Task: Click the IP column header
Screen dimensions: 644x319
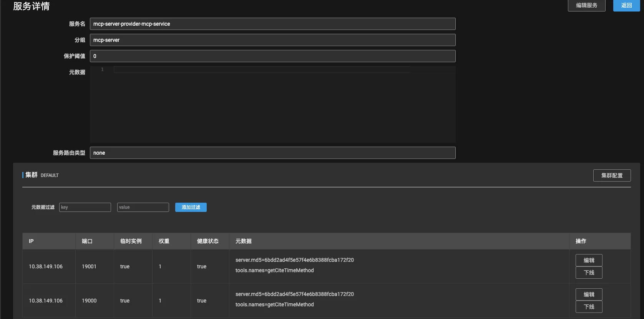Action: tap(31, 241)
